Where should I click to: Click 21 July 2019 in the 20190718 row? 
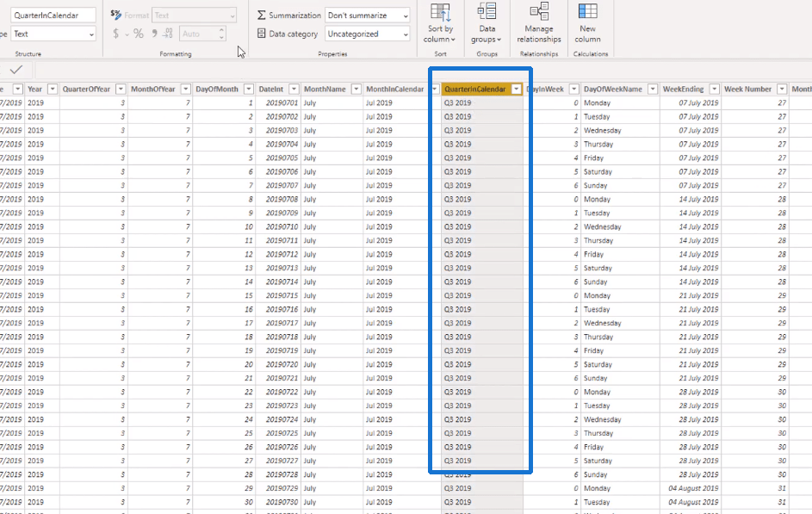[698, 337]
